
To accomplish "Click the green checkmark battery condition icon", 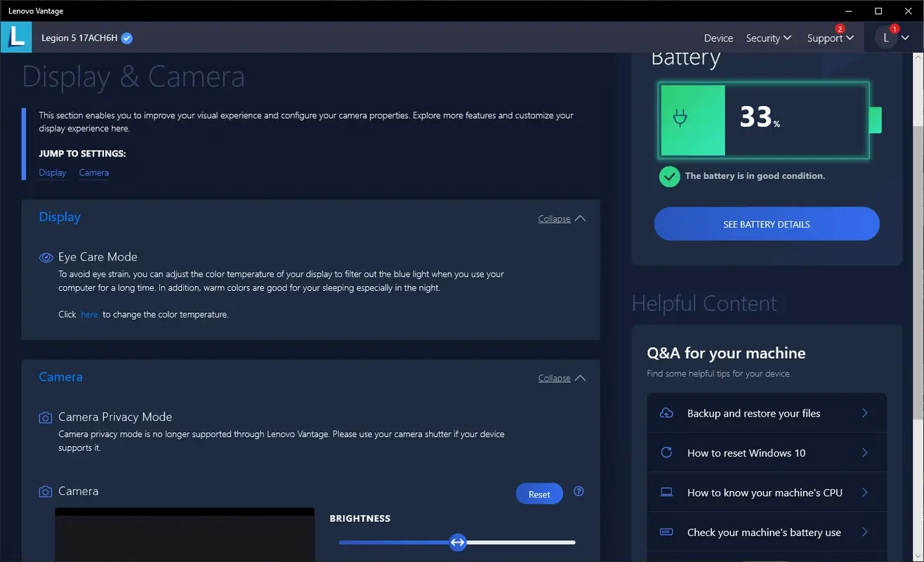I will click(x=669, y=176).
